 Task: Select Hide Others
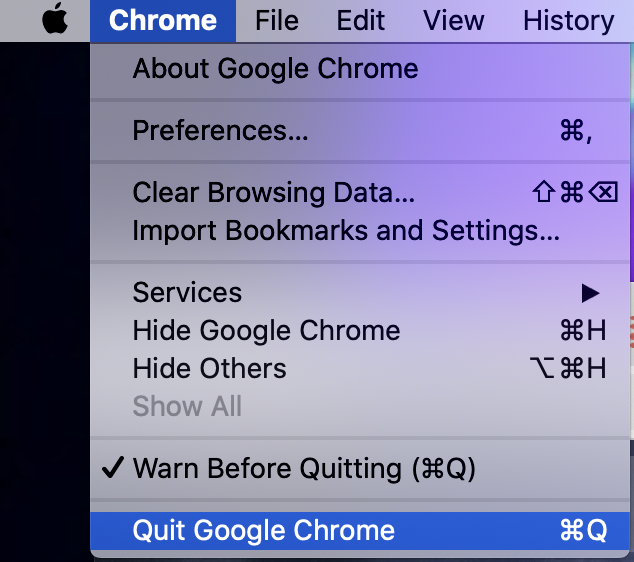pyautogui.click(x=360, y=369)
